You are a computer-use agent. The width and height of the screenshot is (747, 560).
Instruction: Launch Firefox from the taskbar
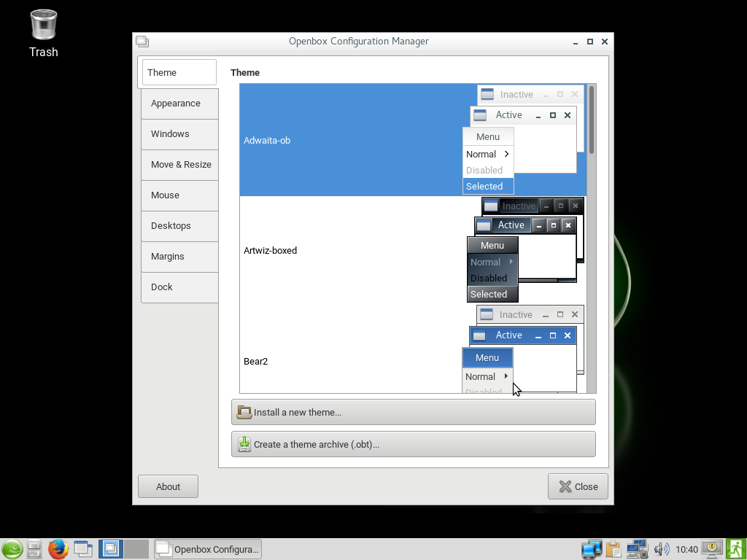(x=58, y=549)
